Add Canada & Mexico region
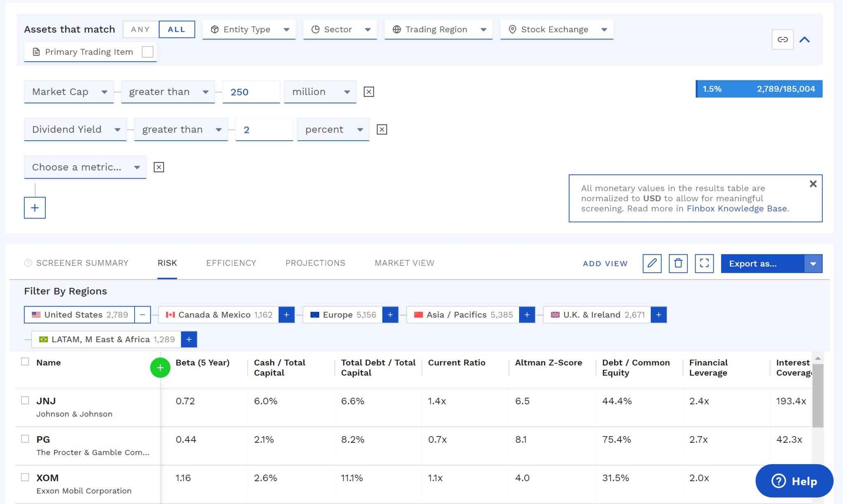843x504 pixels. point(286,315)
